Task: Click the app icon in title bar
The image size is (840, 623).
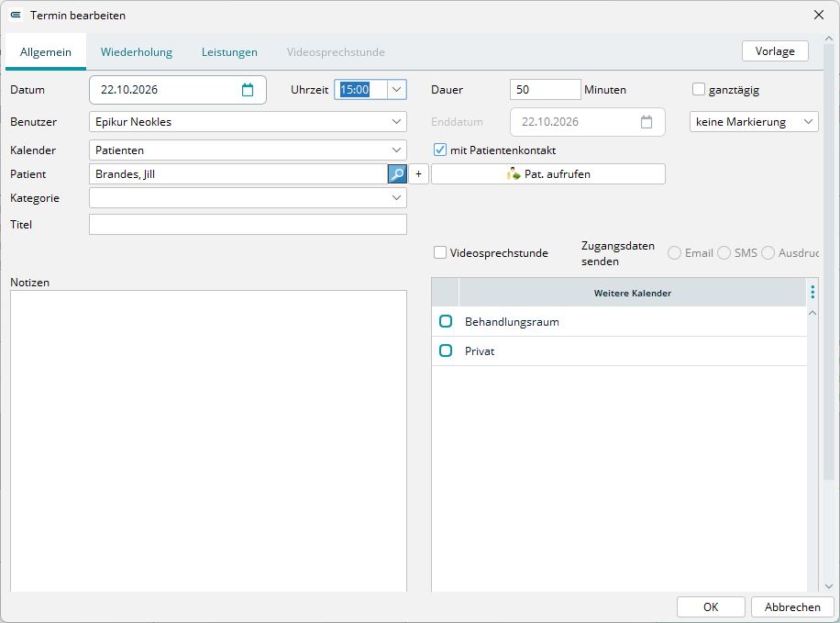Action: (x=17, y=15)
